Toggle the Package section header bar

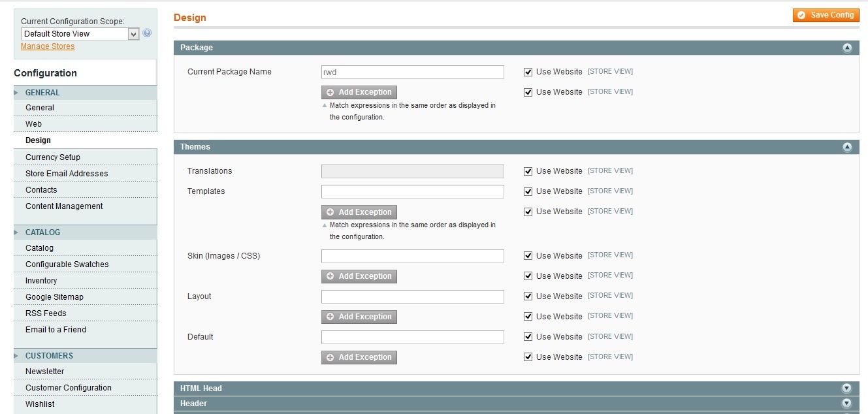coord(516,48)
